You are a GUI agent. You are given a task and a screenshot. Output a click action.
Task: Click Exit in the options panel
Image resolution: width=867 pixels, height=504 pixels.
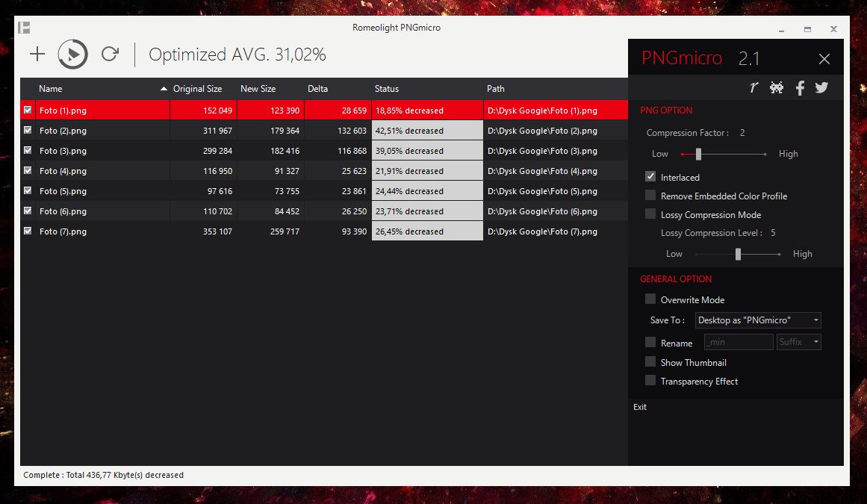(x=640, y=407)
